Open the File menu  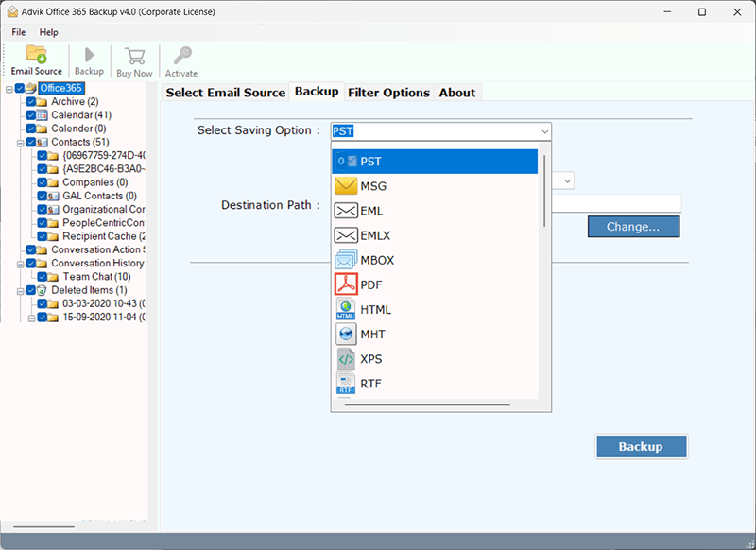[x=18, y=31]
